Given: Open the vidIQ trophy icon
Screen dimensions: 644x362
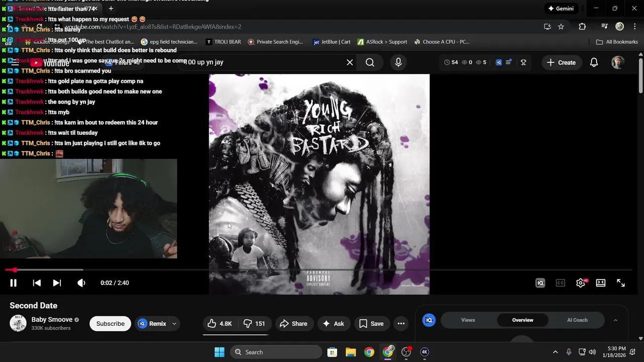Looking at the screenshot, I should [x=524, y=62].
